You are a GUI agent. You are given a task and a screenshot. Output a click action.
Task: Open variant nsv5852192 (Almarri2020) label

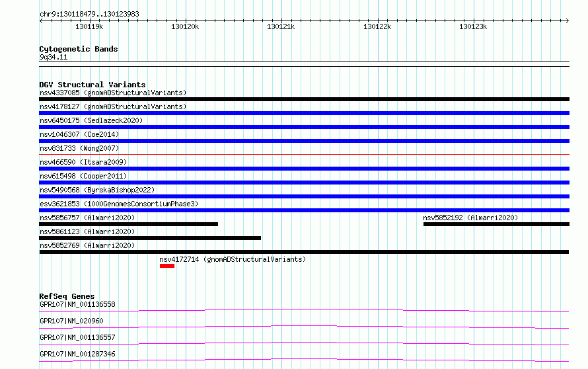470,218
